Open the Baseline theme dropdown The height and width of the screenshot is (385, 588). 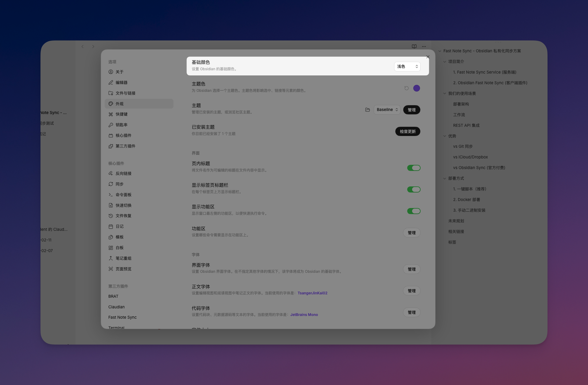[387, 110]
